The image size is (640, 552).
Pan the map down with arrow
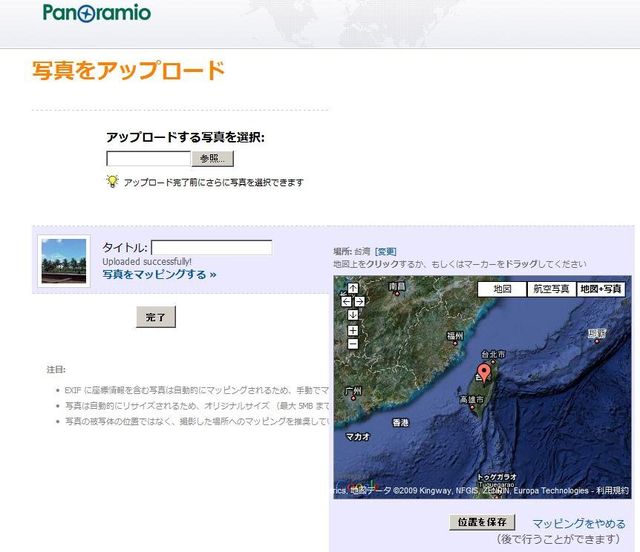(x=353, y=314)
